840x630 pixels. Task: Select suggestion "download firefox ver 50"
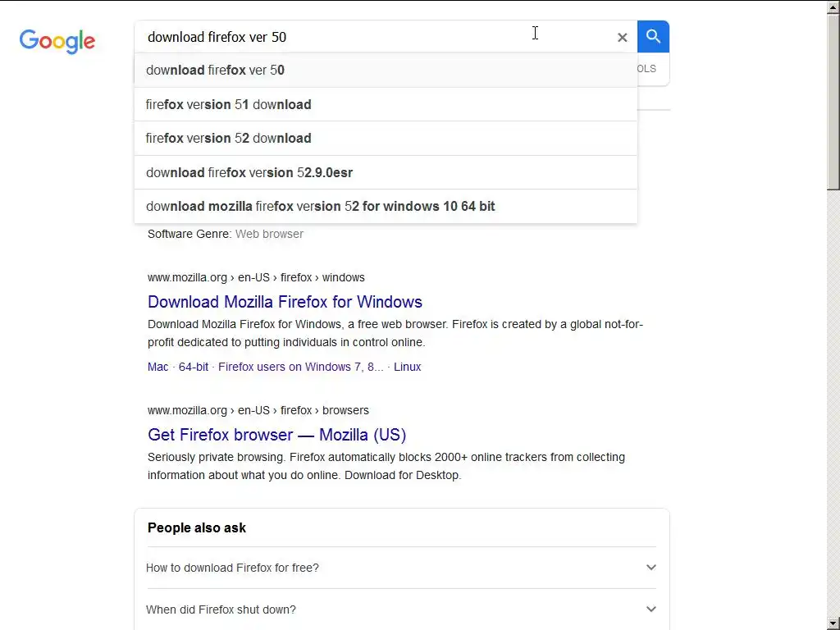pos(386,71)
